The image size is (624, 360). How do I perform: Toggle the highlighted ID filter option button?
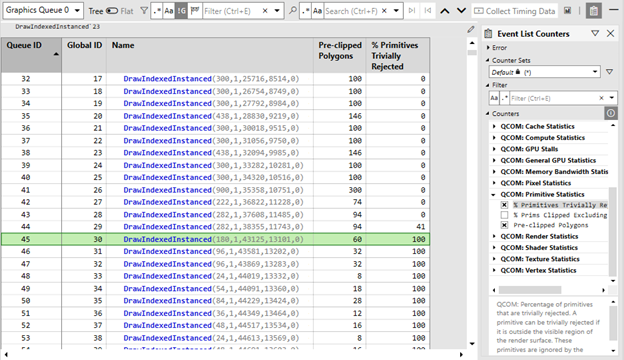click(x=181, y=11)
